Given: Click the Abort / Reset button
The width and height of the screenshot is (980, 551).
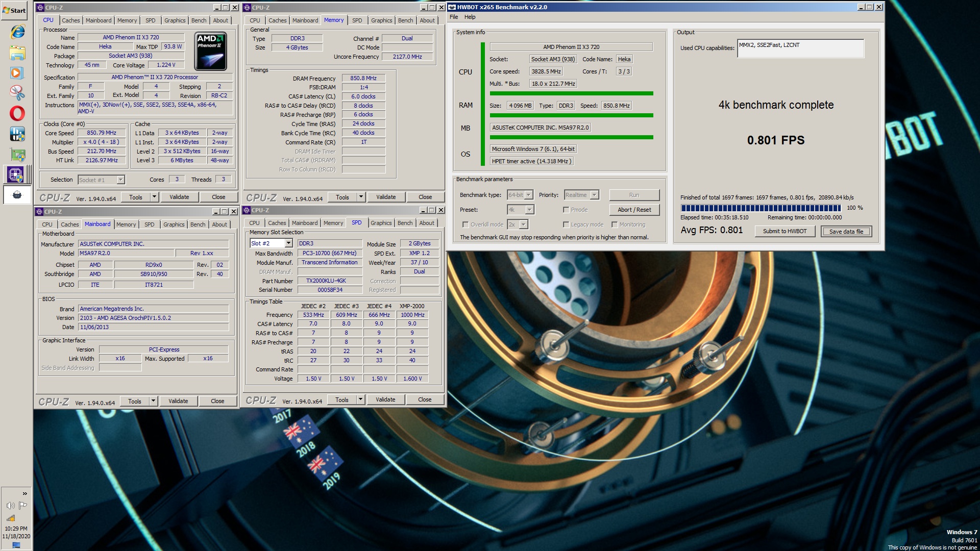Looking at the screenshot, I should (634, 210).
